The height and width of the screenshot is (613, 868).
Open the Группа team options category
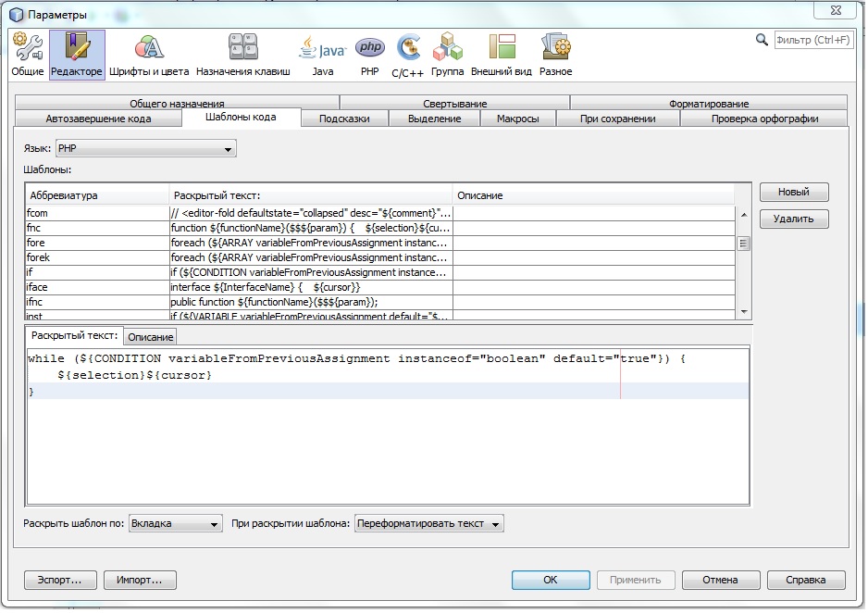pyautogui.click(x=447, y=55)
